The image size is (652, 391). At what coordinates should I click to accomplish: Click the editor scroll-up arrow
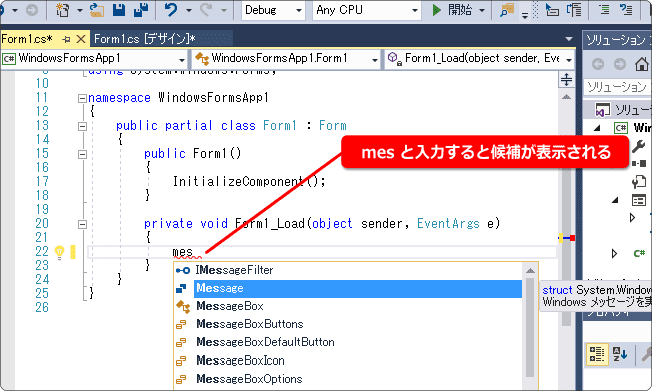[x=566, y=97]
